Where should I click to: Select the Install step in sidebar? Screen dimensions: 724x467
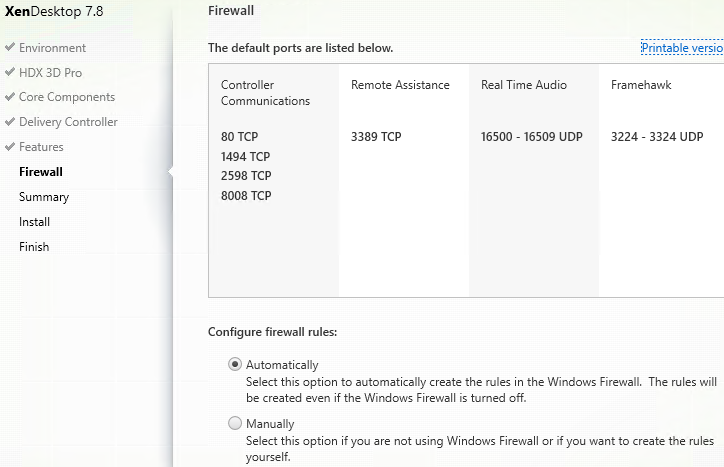pyautogui.click(x=34, y=222)
